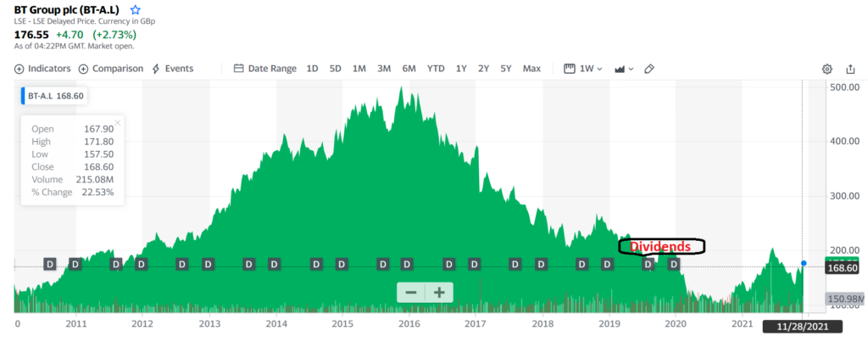This screenshot has width=868, height=342.
Task: Select the 3M time range
Action: click(384, 69)
